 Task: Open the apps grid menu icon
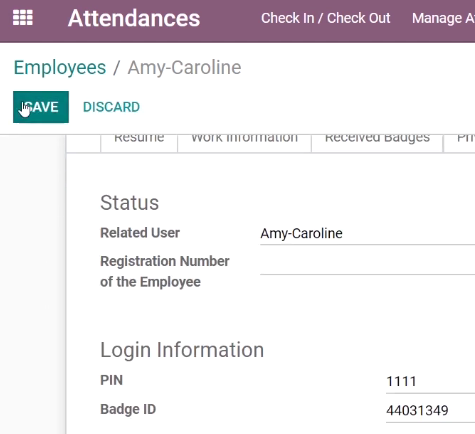(23, 18)
